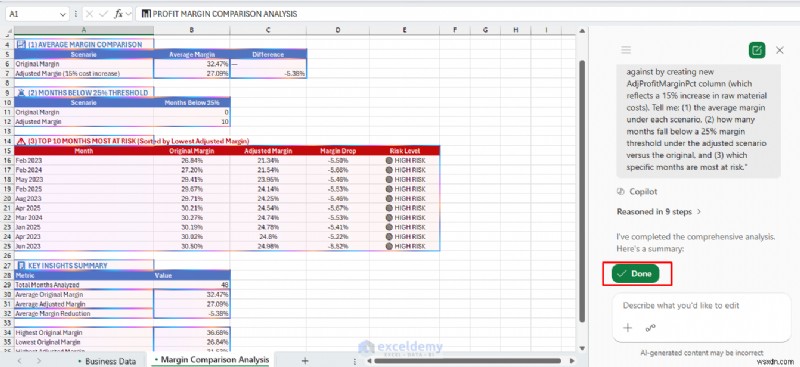
Task: Select 'Aug 2023' month cell
Action: tap(84, 199)
